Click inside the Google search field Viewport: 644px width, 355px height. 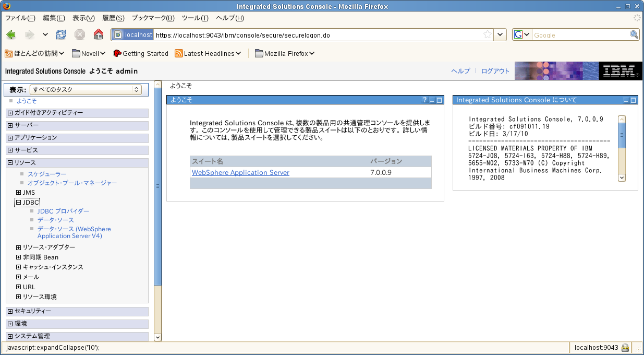(580, 35)
